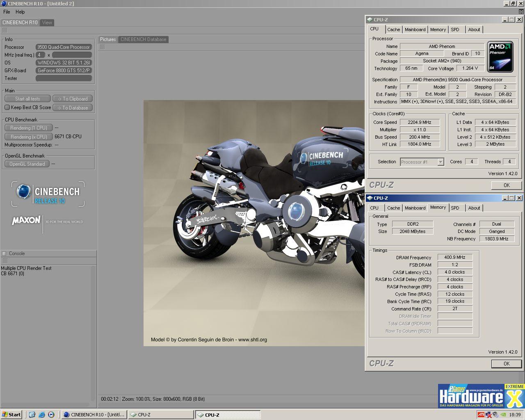Click the 6671 CB-CPU score text
The image size is (525, 420).
click(68, 137)
